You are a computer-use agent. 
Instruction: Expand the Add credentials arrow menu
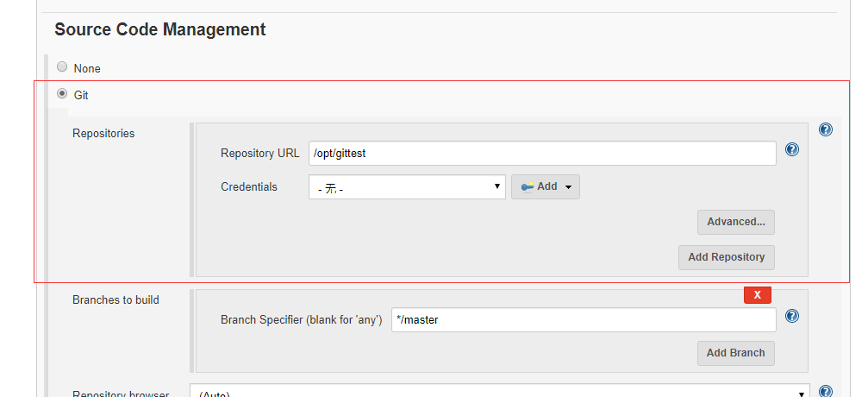[x=568, y=187]
